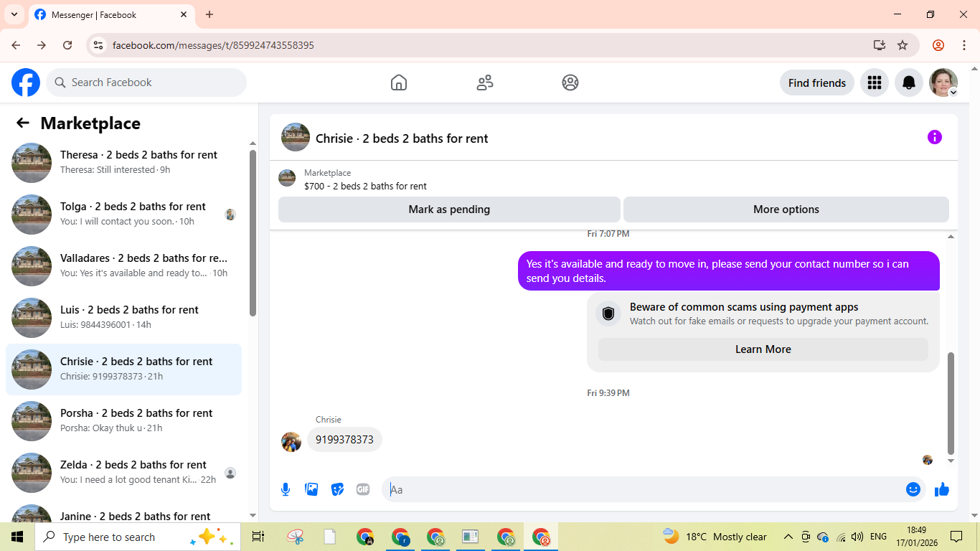The width and height of the screenshot is (980, 551).
Task: Send a thumbs-up like
Action: (x=942, y=489)
